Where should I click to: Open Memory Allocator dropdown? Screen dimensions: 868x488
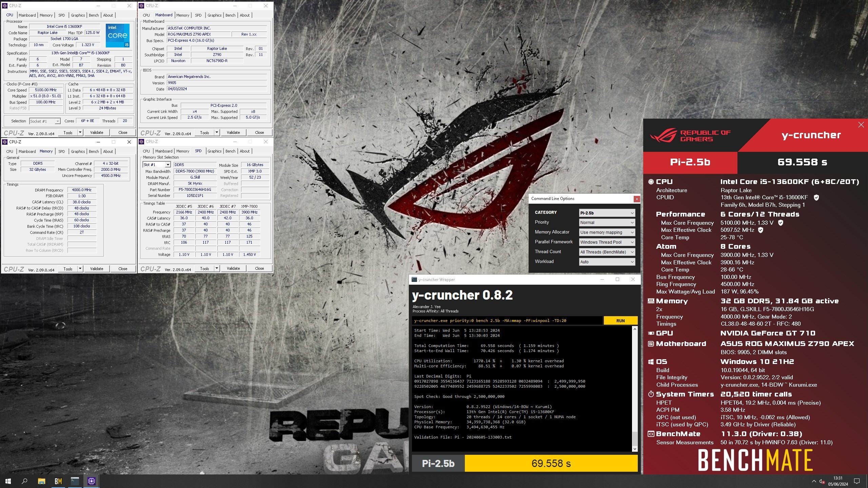607,232
